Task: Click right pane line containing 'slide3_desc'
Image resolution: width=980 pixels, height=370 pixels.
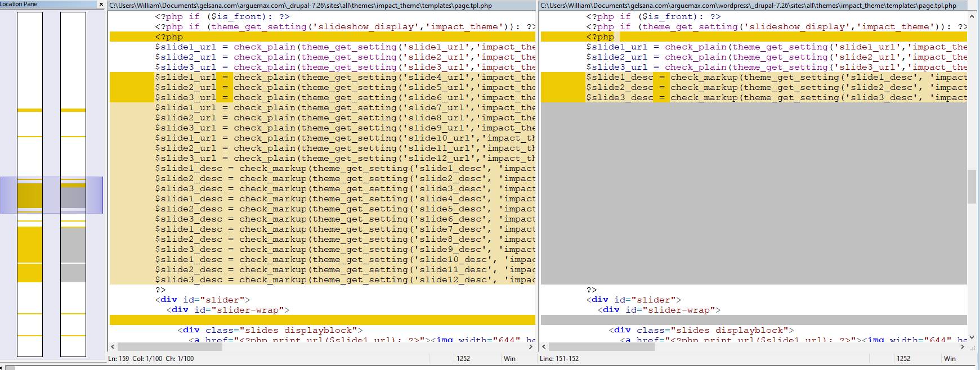Action: 754,97
